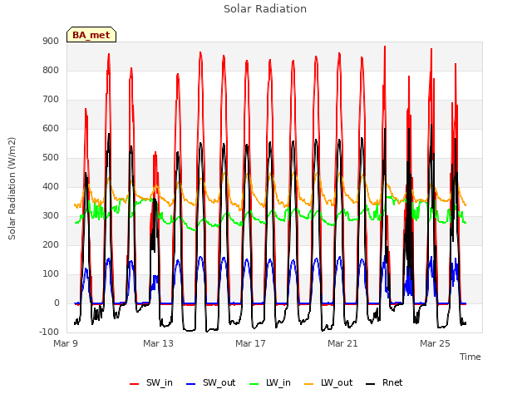Click the Solar Radiation (W/m2) y-axis label
Image resolution: width=532 pixels, height=399 pixels.
click(x=12, y=189)
